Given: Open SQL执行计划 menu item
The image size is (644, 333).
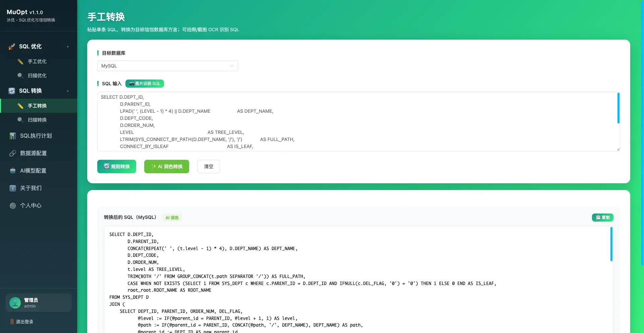Looking at the screenshot, I should 39,136.
